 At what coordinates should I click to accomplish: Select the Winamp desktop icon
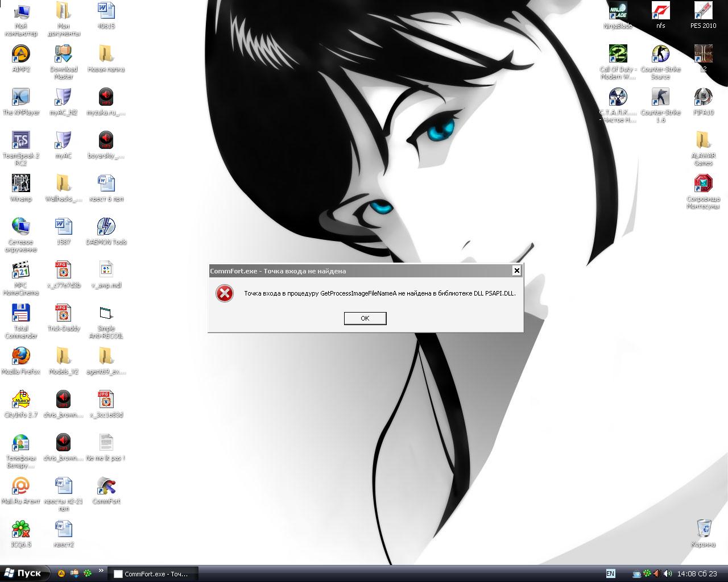(x=21, y=184)
